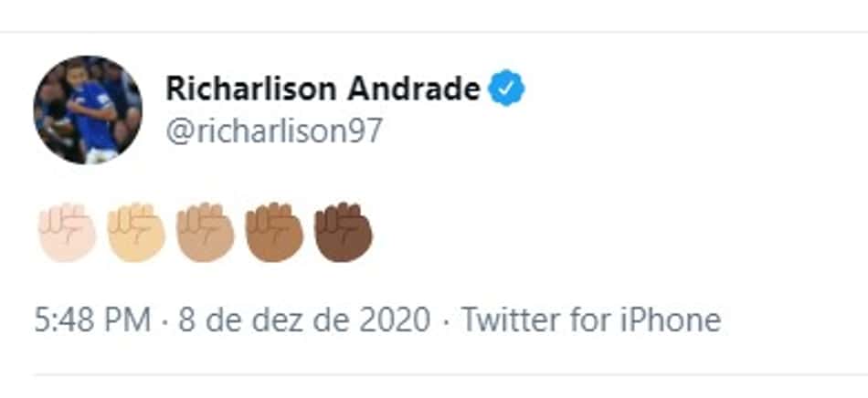Screen dimensions: 868x398
Task: Click the fourth medium-dark fist emoji
Action: pyautogui.click(x=275, y=232)
